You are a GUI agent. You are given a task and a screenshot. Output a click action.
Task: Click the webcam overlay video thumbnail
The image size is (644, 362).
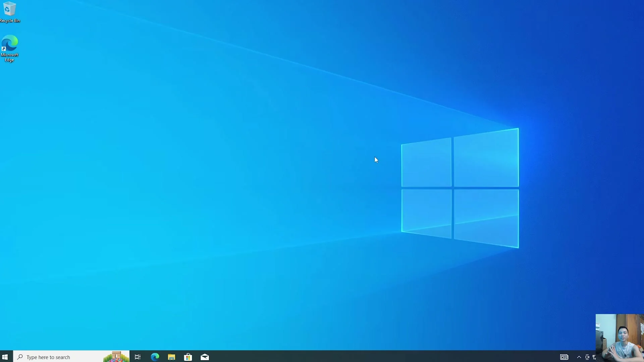click(620, 338)
